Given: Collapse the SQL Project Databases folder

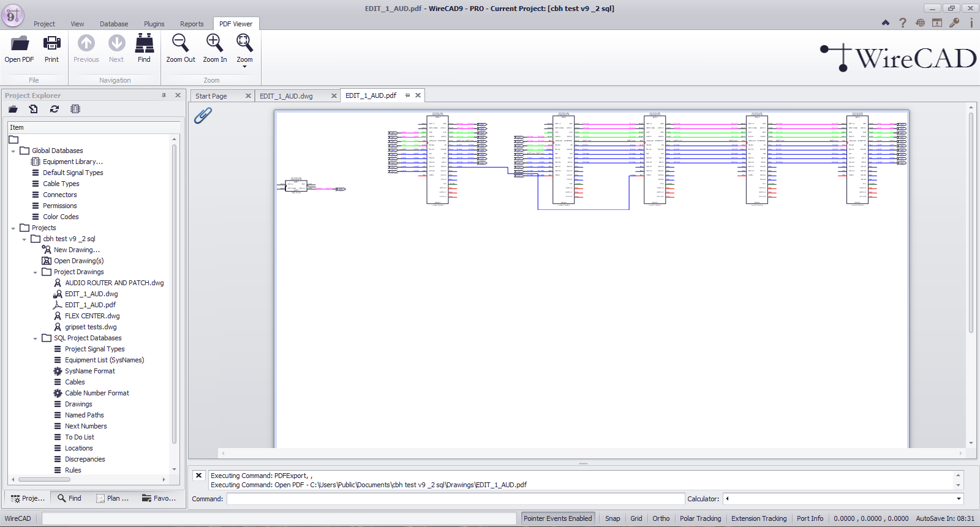Looking at the screenshot, I should (x=36, y=338).
